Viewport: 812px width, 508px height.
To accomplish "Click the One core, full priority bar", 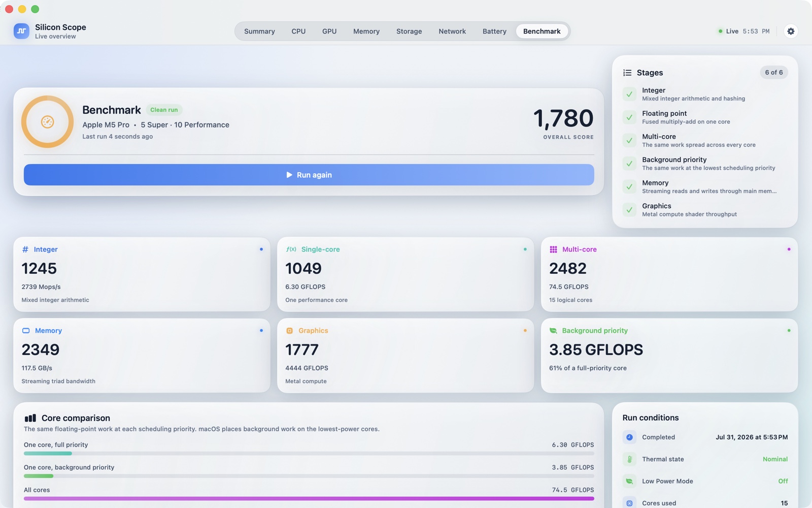I will coord(309,453).
